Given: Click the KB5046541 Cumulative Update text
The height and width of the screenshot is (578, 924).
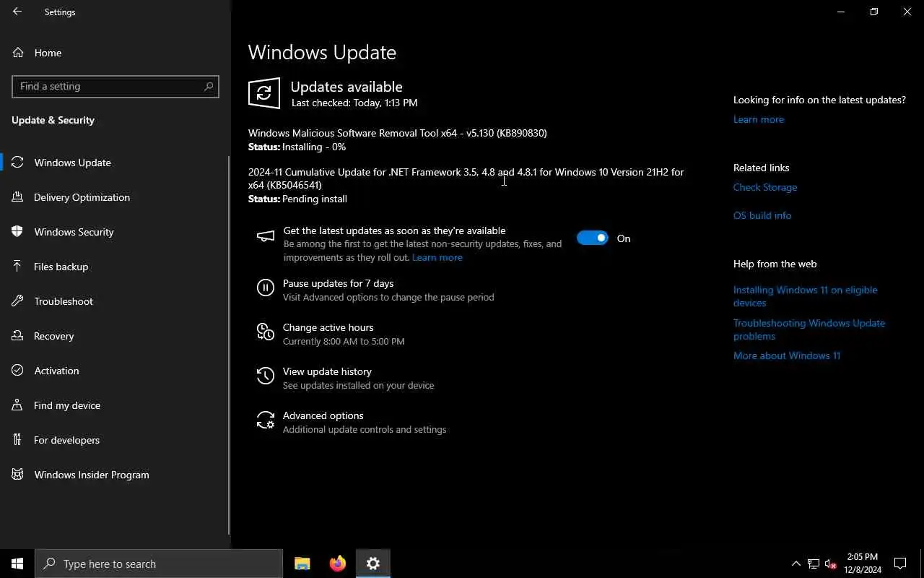Looking at the screenshot, I should (x=466, y=178).
